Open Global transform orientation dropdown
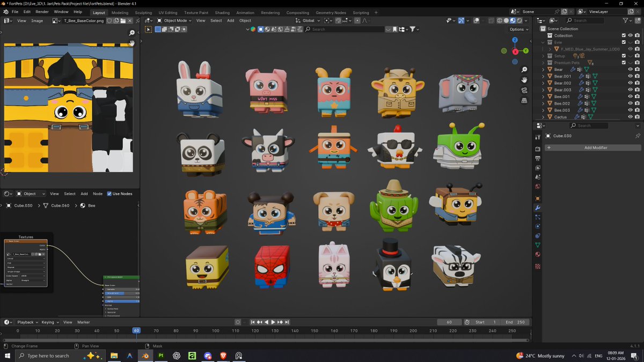Screen dimensions: 644x362 point(309,20)
